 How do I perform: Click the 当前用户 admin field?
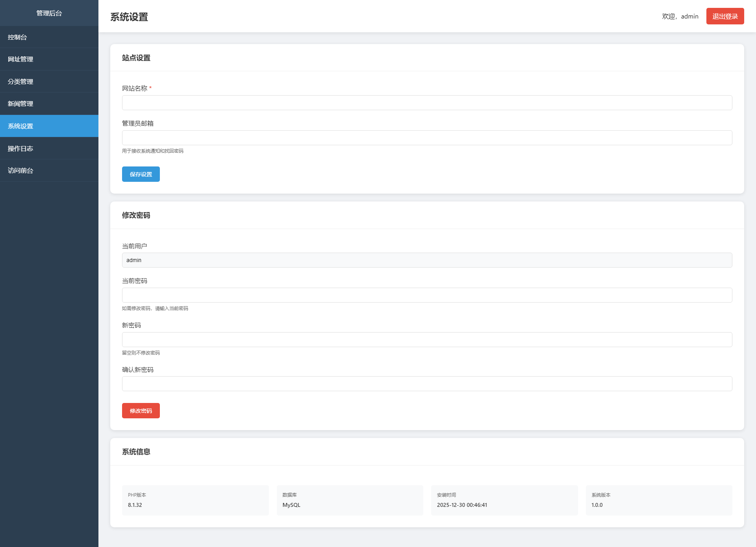pos(427,260)
